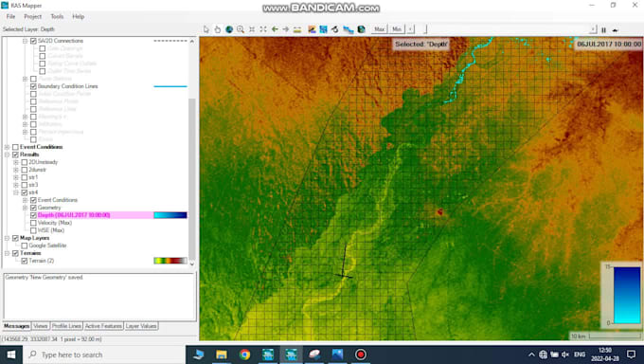Click the globe zoom-to-extent icon
Image resolution: width=644 pixels, height=364 pixels.
point(229,29)
